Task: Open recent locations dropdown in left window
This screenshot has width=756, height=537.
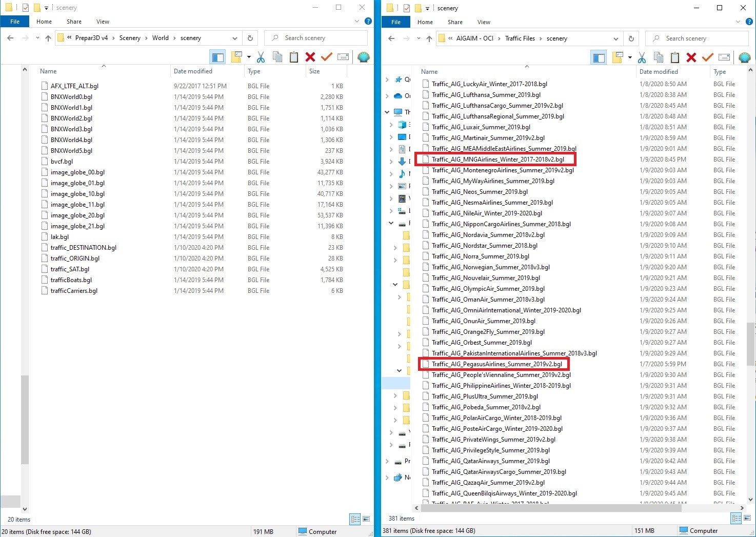Action: coord(37,38)
